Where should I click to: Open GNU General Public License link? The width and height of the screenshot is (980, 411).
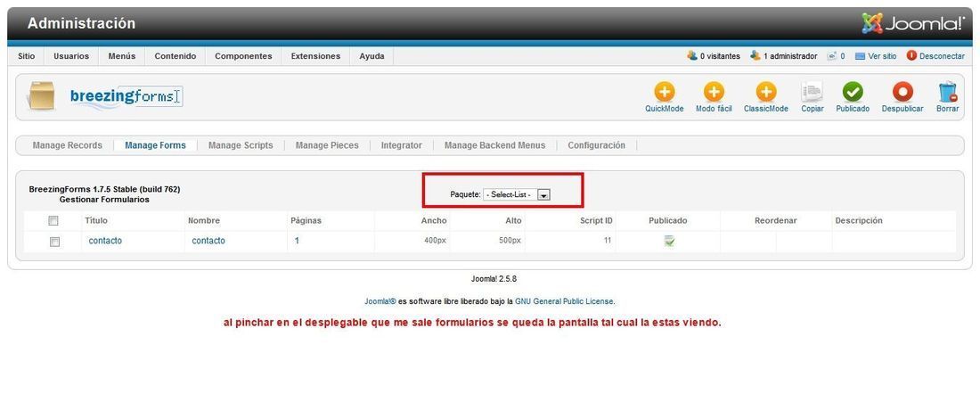coord(564,301)
